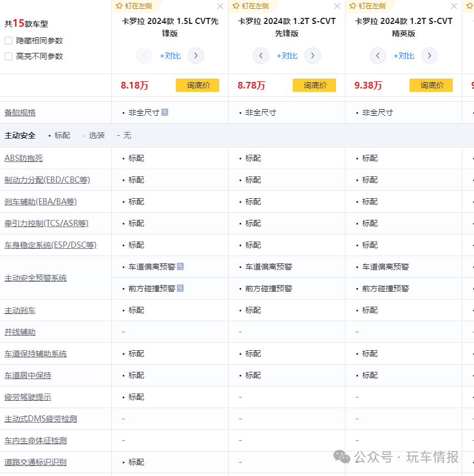The image size is (474, 476).
Task: Go to next model in 1.2T S-CVT精英版 column
Action: pyautogui.click(x=429, y=56)
